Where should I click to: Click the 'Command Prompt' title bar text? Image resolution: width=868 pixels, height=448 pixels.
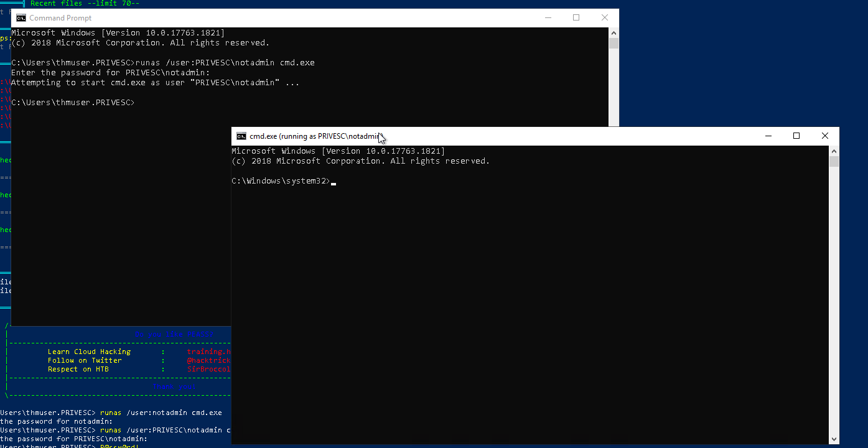click(x=60, y=18)
